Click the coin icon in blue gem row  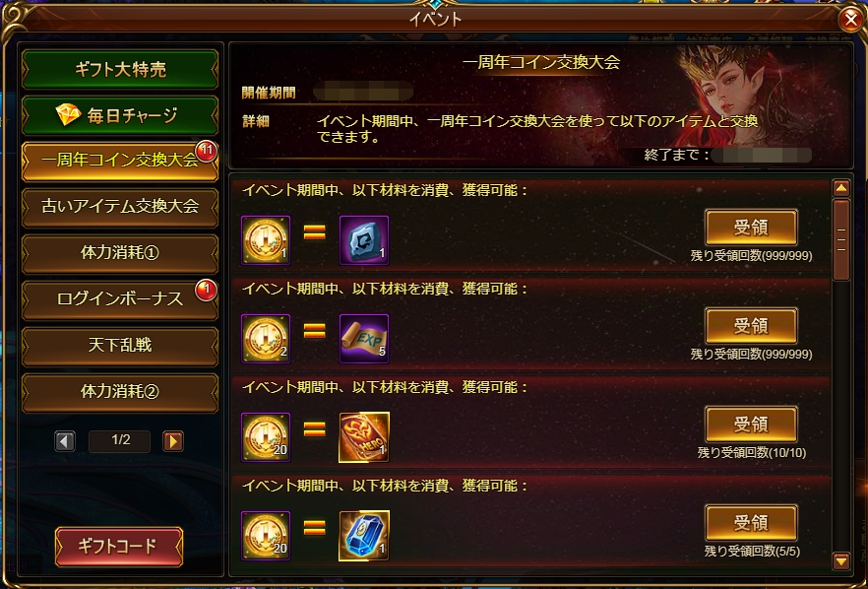pos(266,536)
